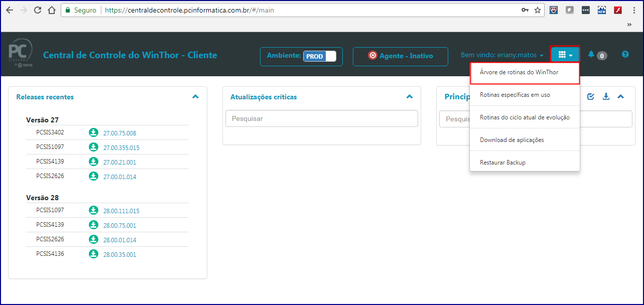Download PCSIS3402 version 27.00.75.008 icon
The width and height of the screenshot is (644, 305).
coord(93,133)
